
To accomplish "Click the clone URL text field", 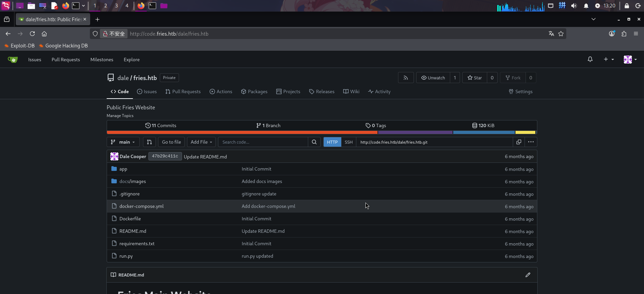I will (434, 142).
